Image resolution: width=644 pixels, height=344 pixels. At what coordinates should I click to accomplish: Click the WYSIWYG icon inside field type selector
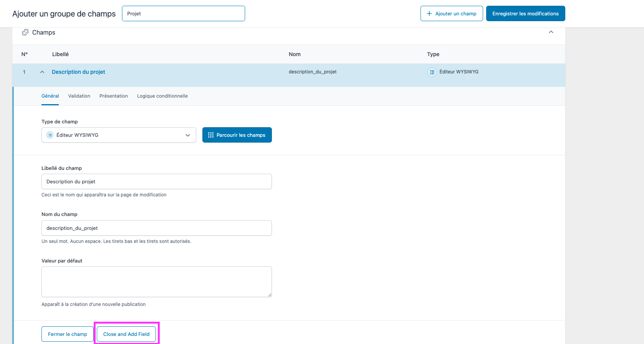pyautogui.click(x=50, y=135)
